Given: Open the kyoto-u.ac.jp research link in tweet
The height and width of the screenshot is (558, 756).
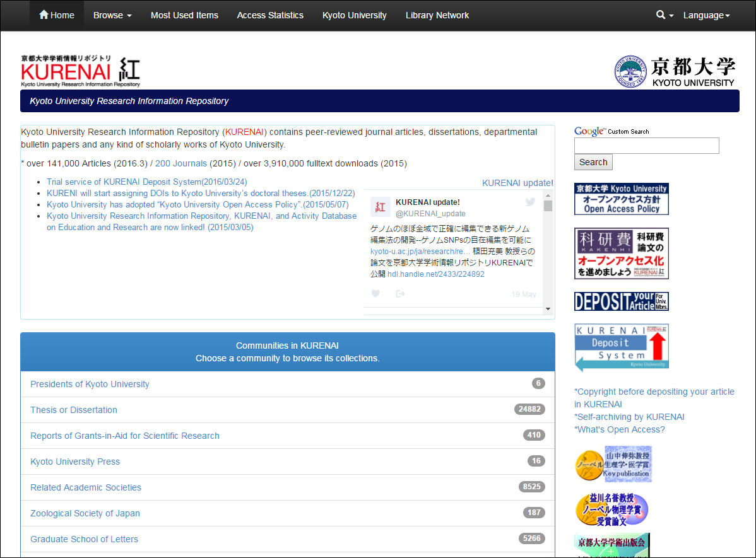Looking at the screenshot, I should [420, 251].
